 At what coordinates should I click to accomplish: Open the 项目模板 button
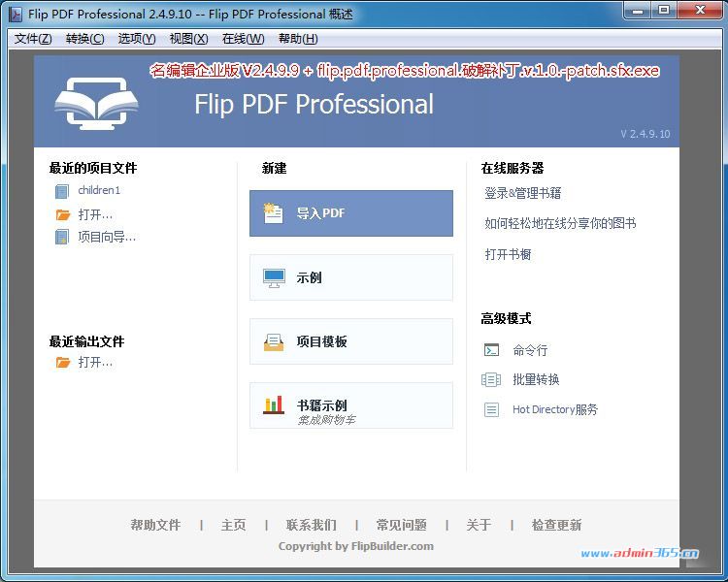(x=351, y=341)
